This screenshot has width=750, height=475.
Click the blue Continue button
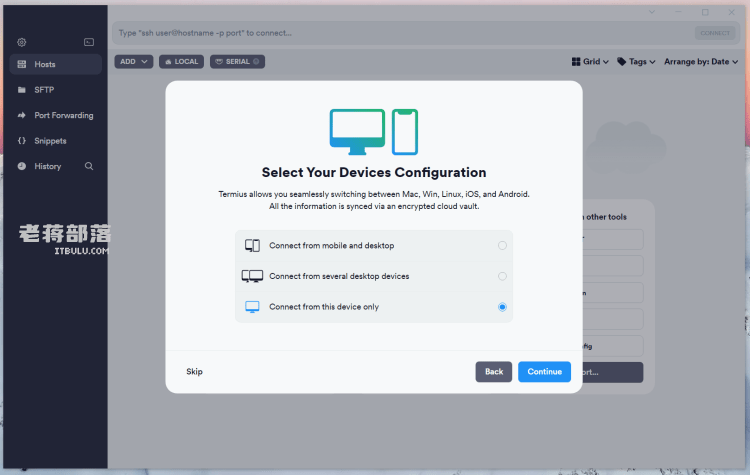click(x=544, y=372)
